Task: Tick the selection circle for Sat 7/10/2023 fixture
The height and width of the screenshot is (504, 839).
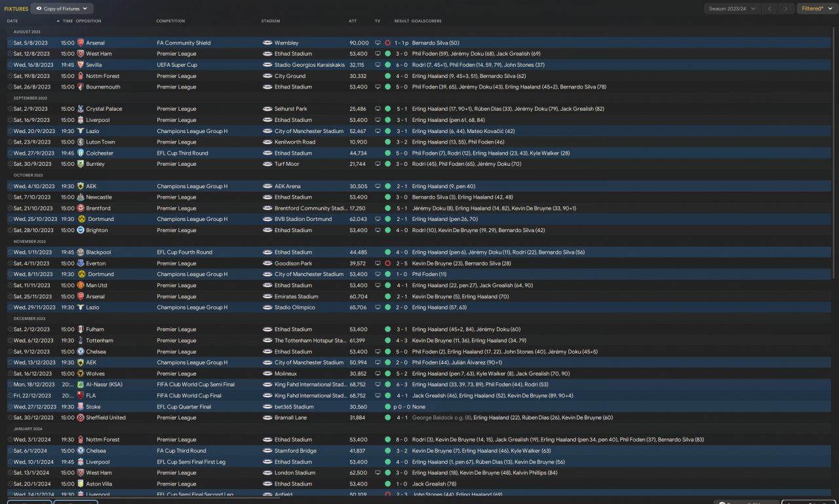Action: pos(10,197)
